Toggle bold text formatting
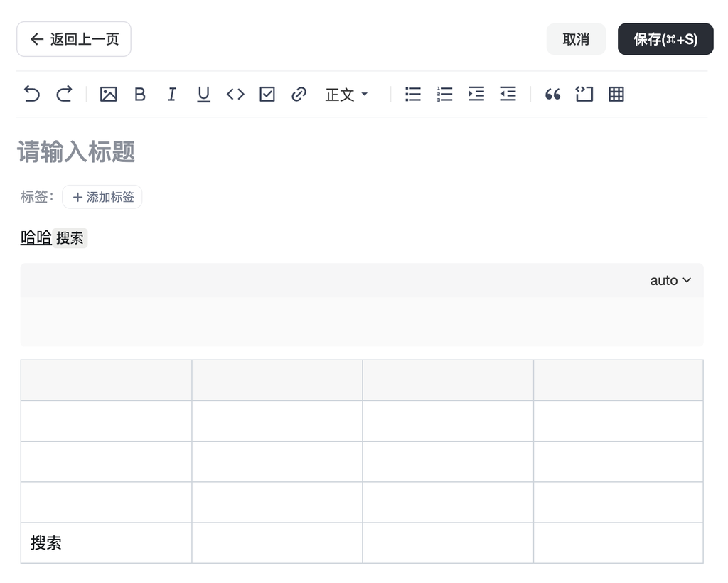This screenshot has height=583, width=728. point(140,94)
